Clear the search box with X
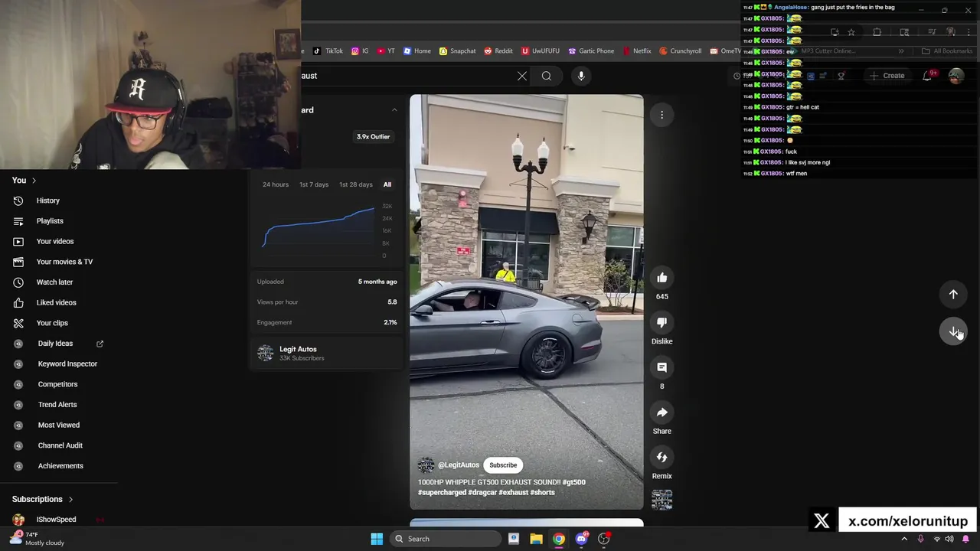980x551 pixels. [x=522, y=76]
